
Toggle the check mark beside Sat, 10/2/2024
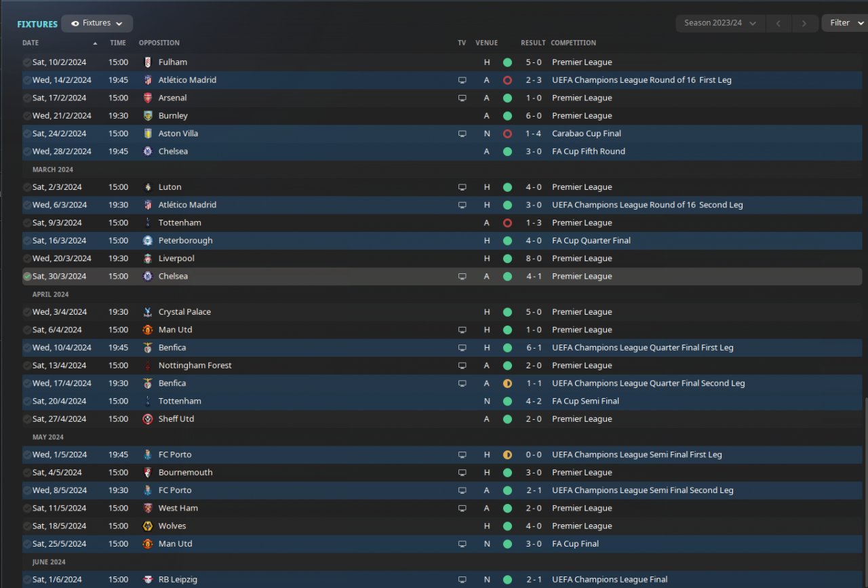pyautogui.click(x=27, y=62)
